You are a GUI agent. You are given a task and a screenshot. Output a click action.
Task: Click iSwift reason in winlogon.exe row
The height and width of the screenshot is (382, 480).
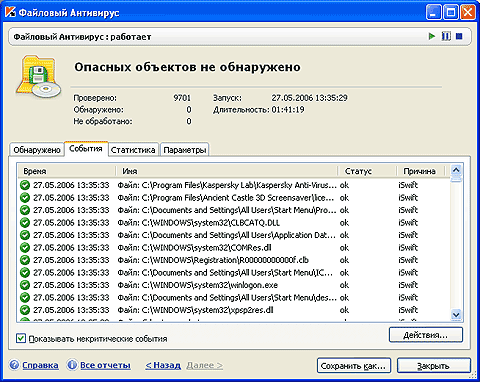point(408,285)
